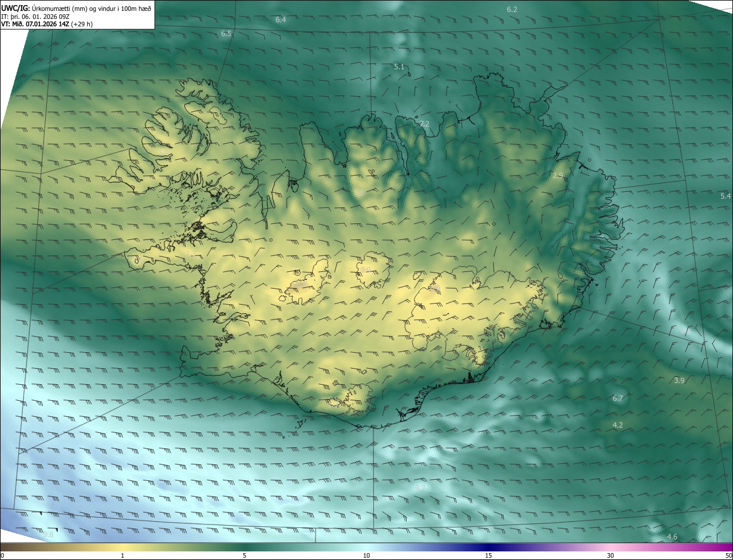Click the 0 label on color scale
The width and height of the screenshot is (733, 560).
pos(2,555)
